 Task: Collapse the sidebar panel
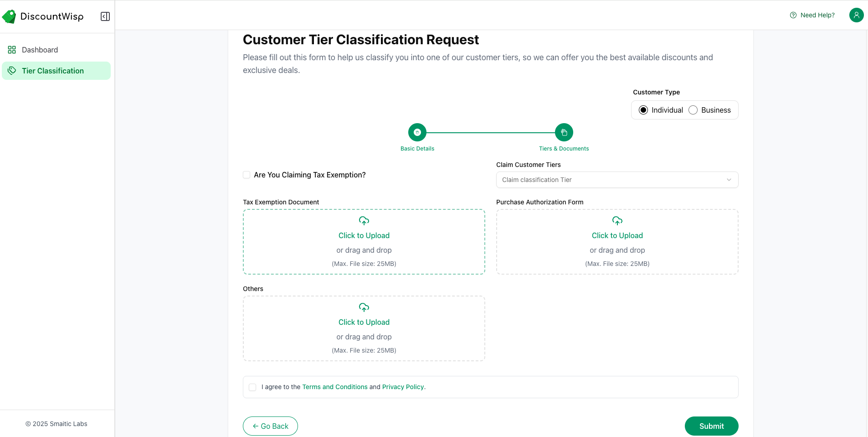[x=105, y=16]
